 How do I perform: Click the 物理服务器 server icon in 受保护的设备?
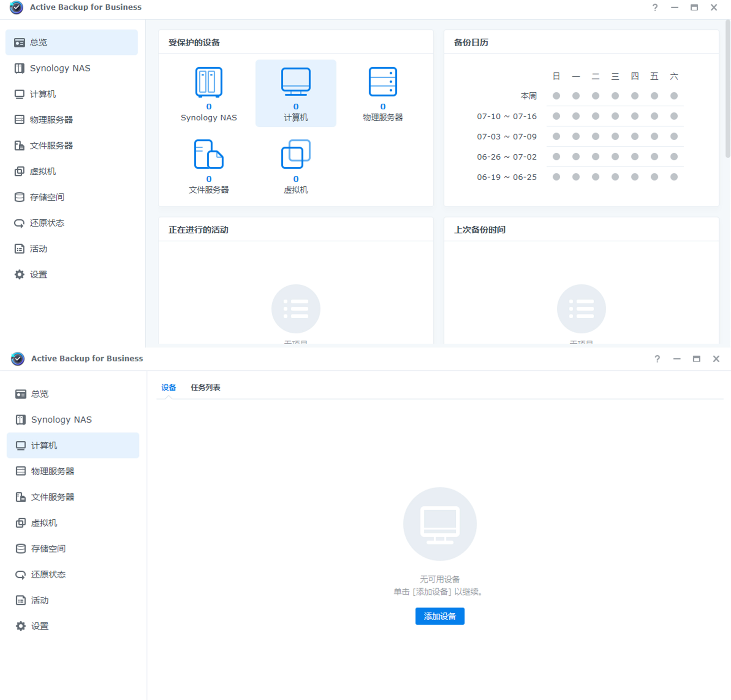[x=383, y=82]
